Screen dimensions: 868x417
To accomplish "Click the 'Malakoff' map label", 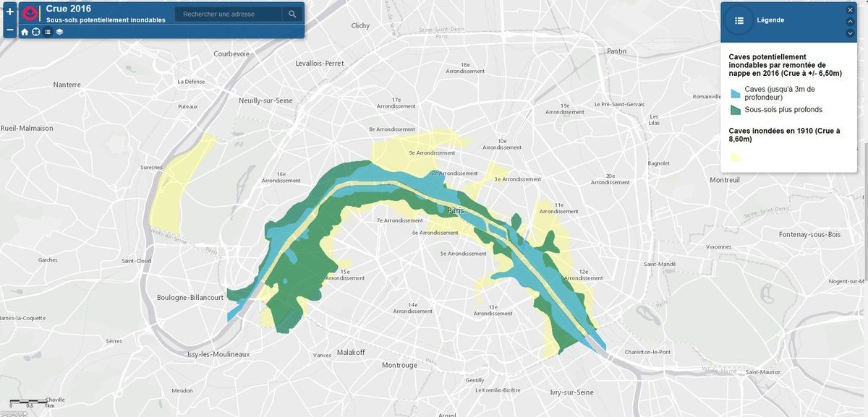I will pos(351,352).
